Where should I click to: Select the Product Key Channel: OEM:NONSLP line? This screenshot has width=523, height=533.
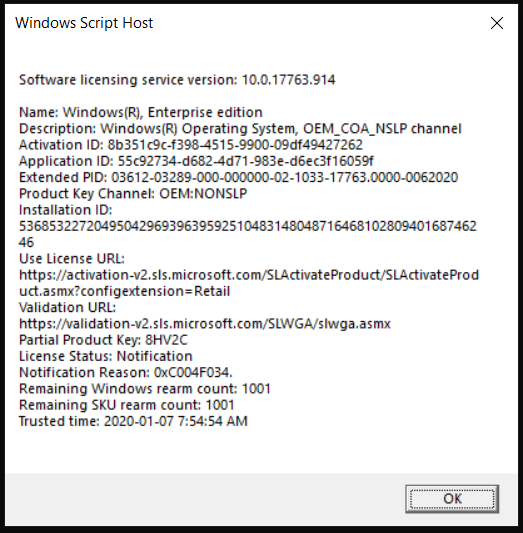tap(133, 194)
